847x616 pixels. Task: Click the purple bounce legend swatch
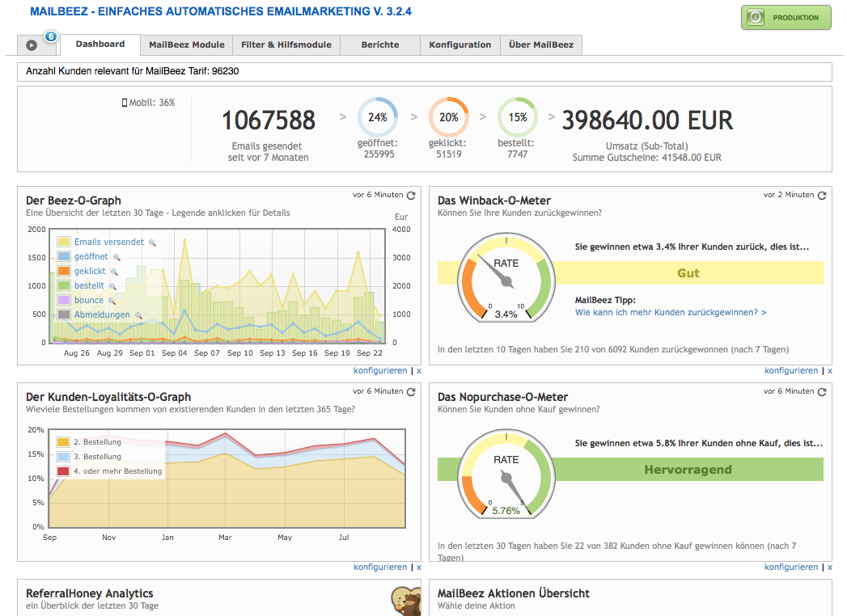coord(64,300)
